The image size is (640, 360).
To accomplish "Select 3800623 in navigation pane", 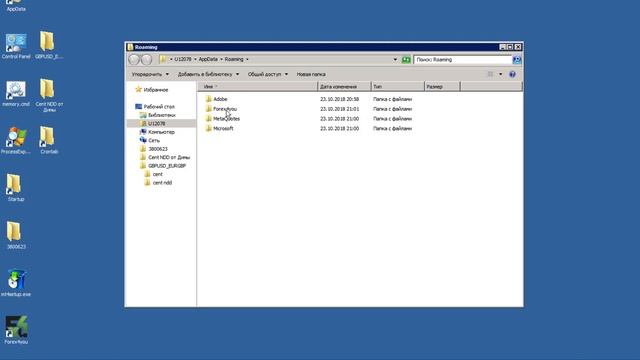I will point(153,149).
